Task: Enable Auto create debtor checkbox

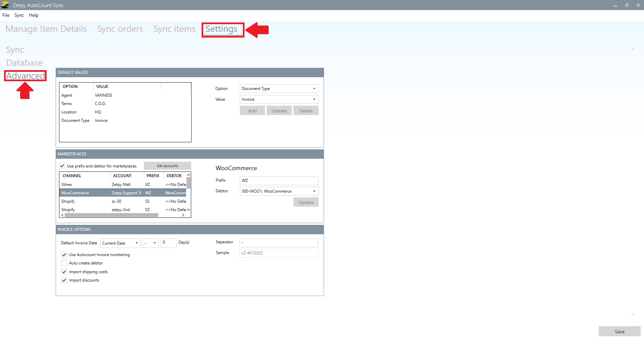Action: click(64, 263)
